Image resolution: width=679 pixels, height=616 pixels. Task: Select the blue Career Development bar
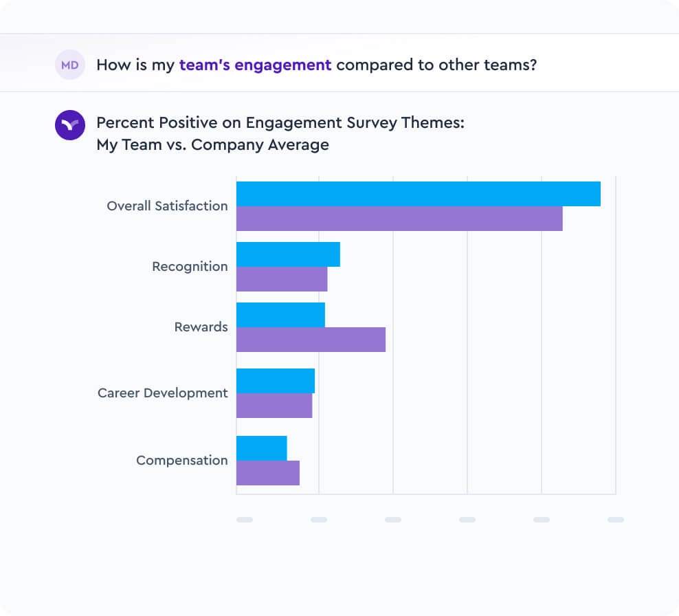tap(276, 381)
